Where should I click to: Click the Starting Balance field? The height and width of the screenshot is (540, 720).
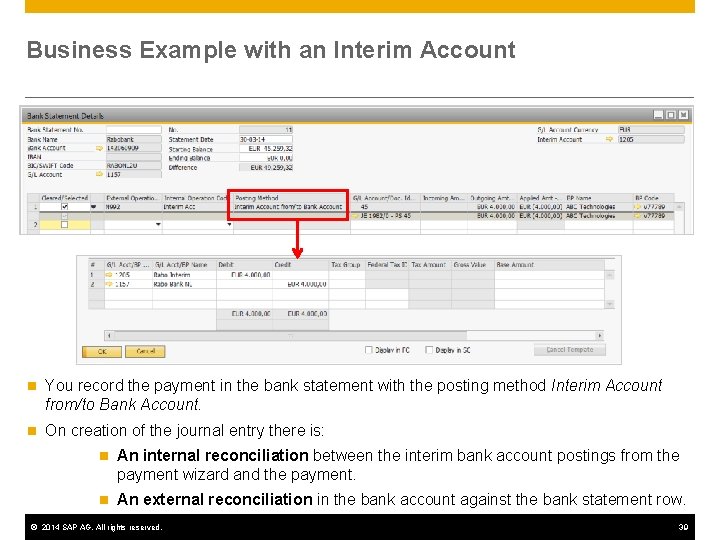pyautogui.click(x=265, y=149)
